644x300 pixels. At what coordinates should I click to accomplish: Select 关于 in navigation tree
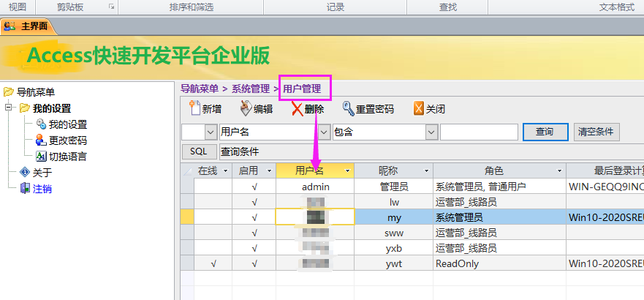42,173
